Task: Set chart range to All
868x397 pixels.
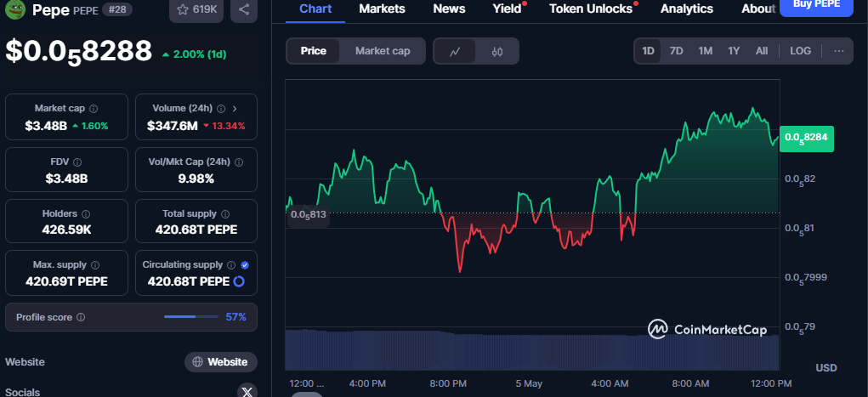Action: [762, 51]
